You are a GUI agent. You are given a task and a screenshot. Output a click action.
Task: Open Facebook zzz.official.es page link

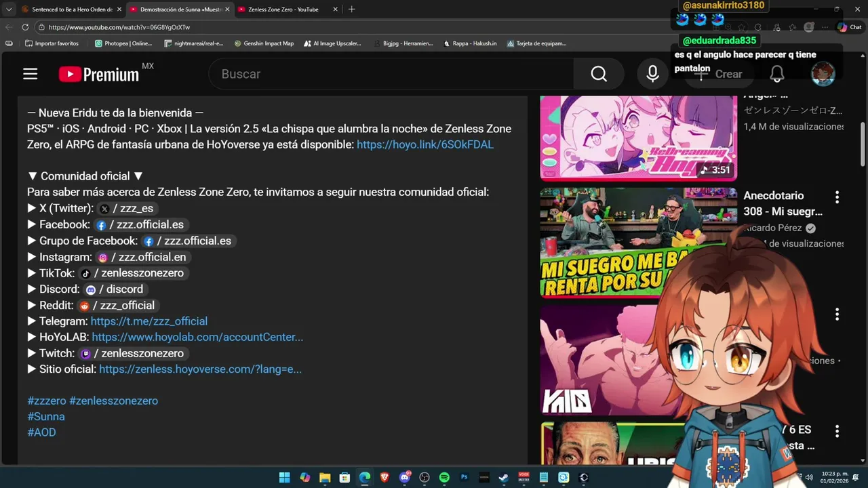pyautogui.click(x=140, y=224)
